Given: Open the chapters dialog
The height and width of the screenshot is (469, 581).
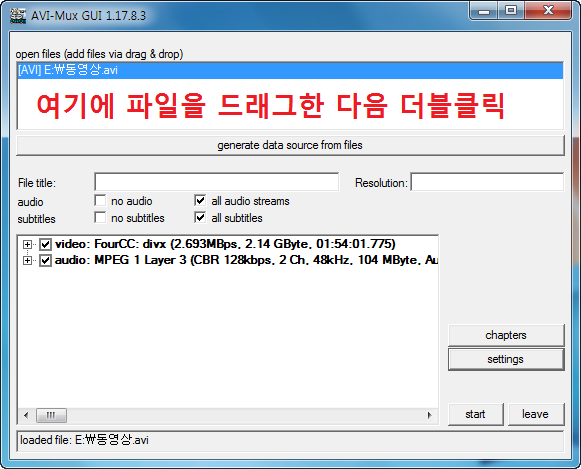Looking at the screenshot, I should coord(506,335).
